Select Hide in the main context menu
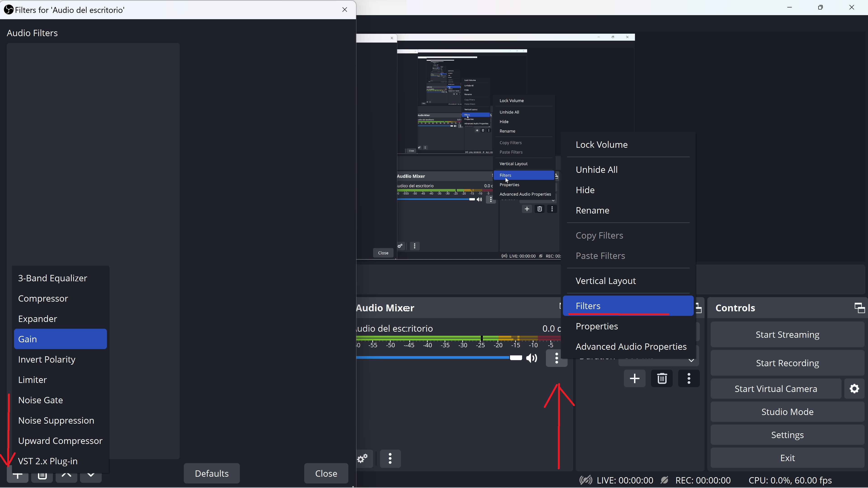Image resolution: width=868 pixels, height=488 pixels. point(628,190)
